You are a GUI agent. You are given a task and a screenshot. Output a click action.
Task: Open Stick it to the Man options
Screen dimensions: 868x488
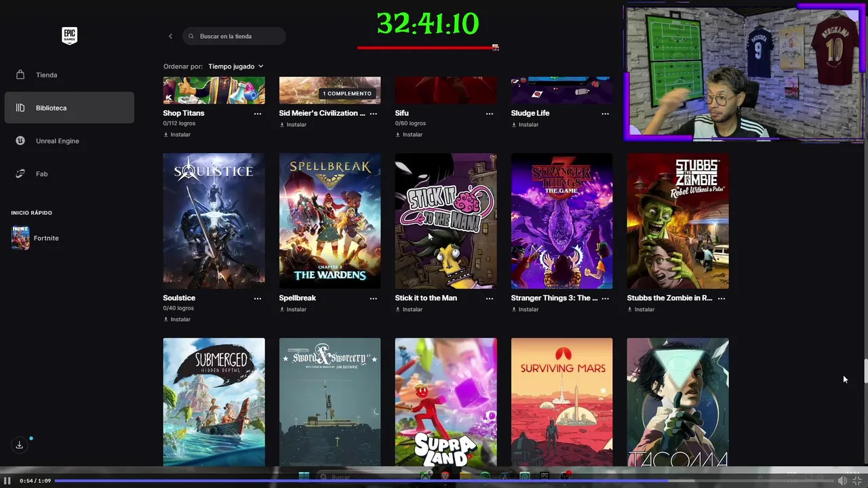click(x=490, y=298)
